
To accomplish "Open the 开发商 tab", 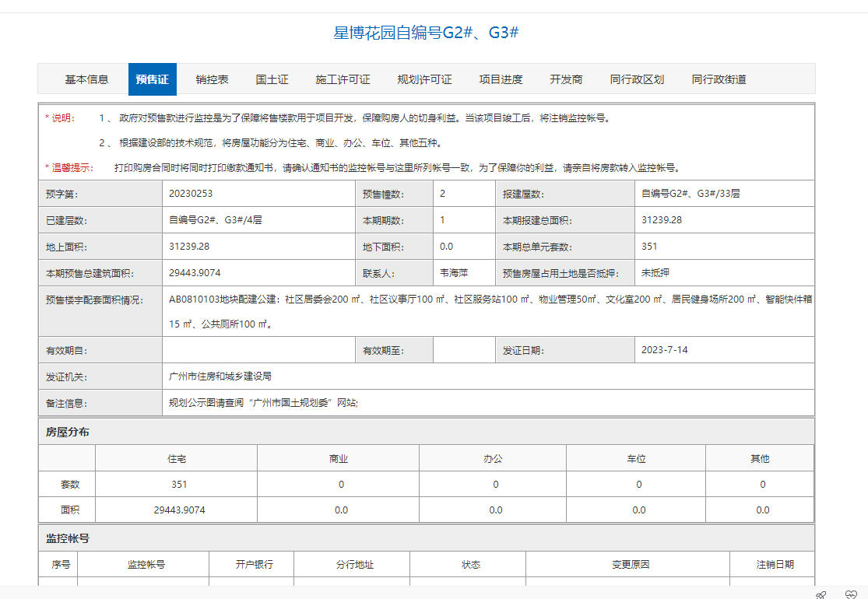I will 566,79.
